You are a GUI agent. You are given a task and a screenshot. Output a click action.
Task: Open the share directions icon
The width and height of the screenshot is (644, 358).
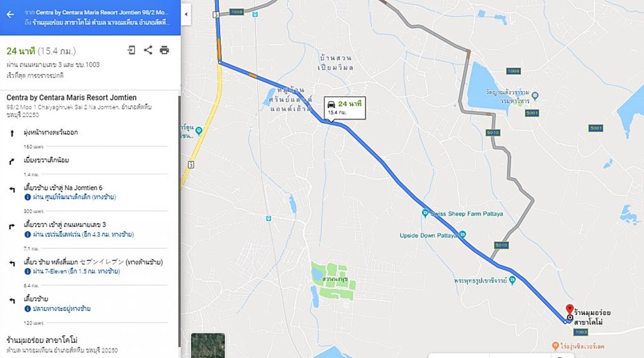pyautogui.click(x=148, y=50)
